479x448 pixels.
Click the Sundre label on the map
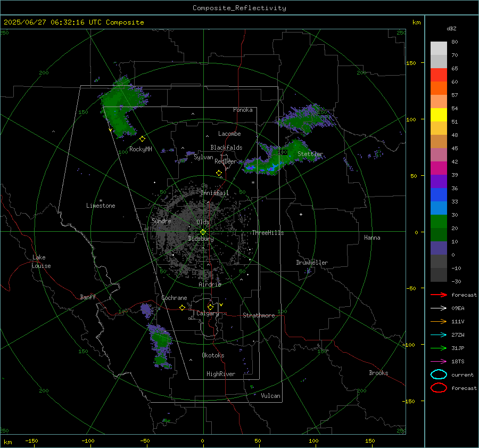pos(161,221)
